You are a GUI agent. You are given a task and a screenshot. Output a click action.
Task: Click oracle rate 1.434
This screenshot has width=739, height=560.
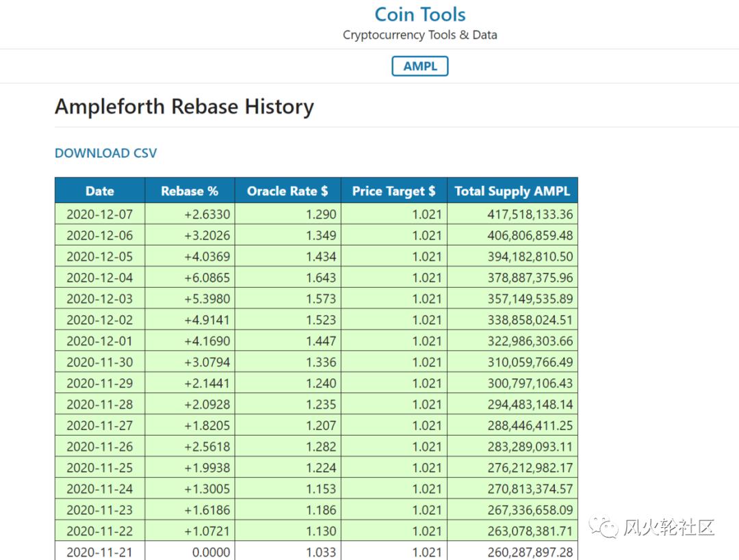[321, 256]
